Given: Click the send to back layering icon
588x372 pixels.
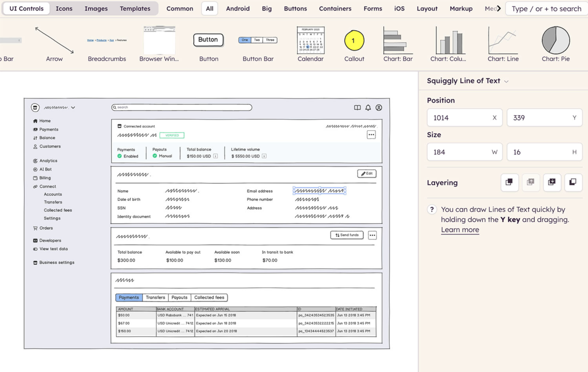Looking at the screenshot, I should click(x=573, y=182).
